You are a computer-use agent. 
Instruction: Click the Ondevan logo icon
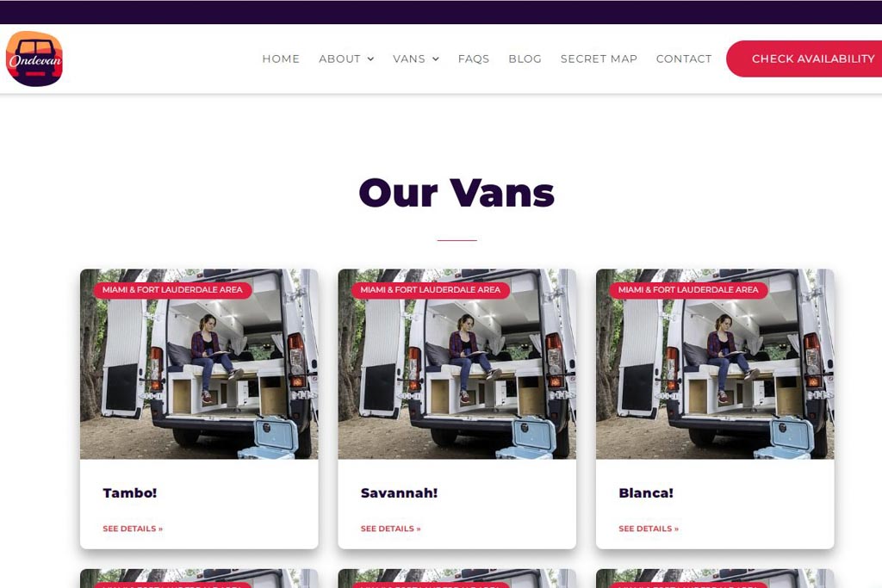(34, 59)
